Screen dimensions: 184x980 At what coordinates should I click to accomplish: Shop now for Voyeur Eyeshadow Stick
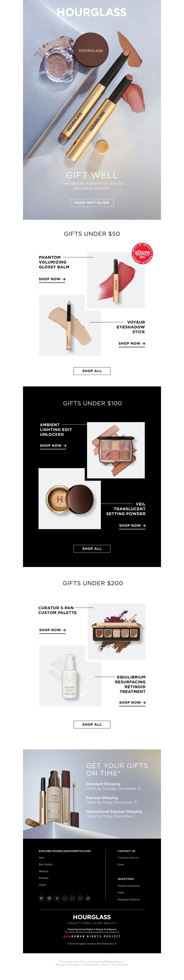(x=132, y=344)
